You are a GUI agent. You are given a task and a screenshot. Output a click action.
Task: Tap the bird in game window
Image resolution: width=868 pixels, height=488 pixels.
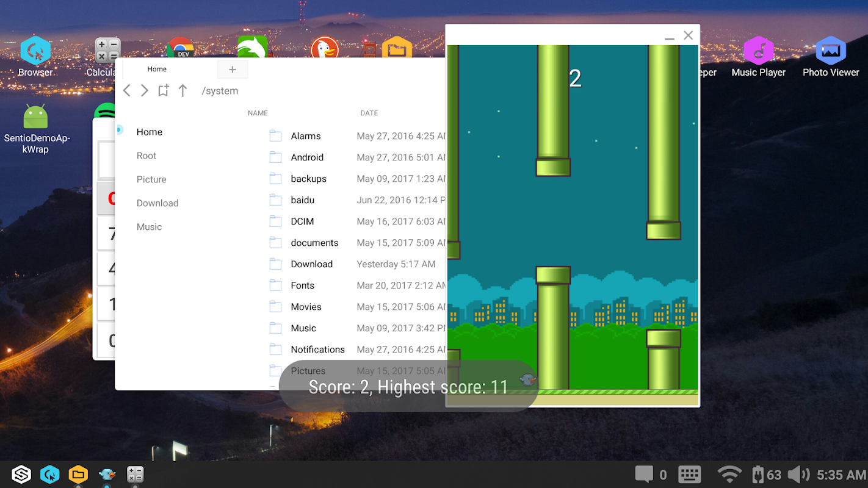pyautogui.click(x=528, y=380)
